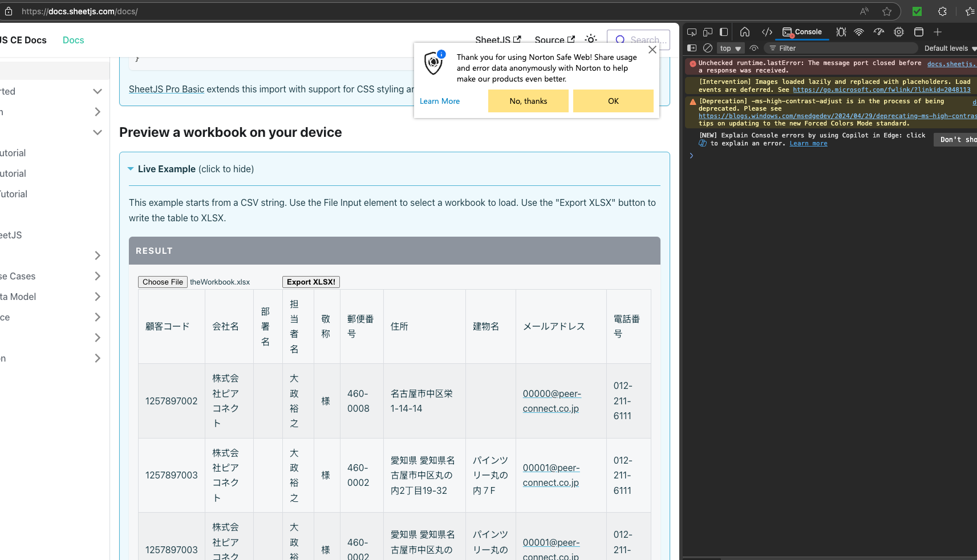This screenshot has height=560, width=977.
Task: Click the メールアドレス column header
Action: tap(561, 326)
